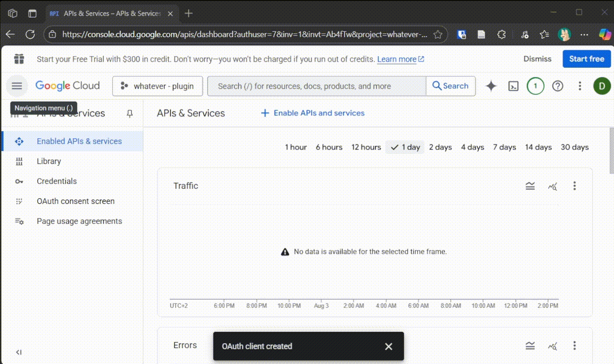Toggle legend icon on Errors chart
Viewport: 614px width, 364px height.
530,346
